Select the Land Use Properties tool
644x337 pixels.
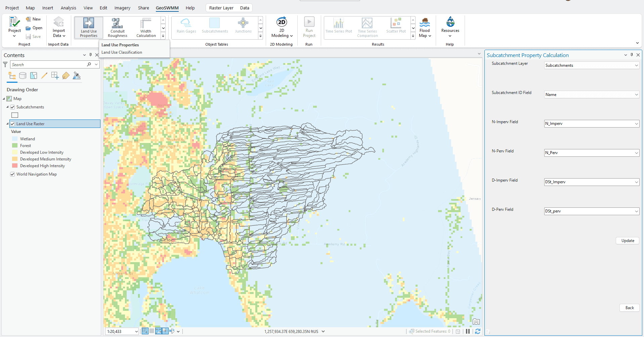(89, 28)
